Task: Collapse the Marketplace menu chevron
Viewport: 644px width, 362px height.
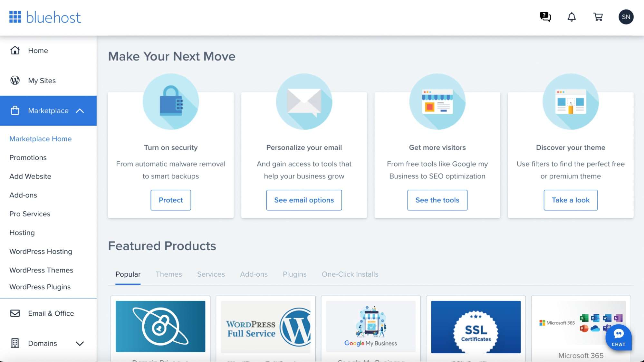Action: point(80,111)
